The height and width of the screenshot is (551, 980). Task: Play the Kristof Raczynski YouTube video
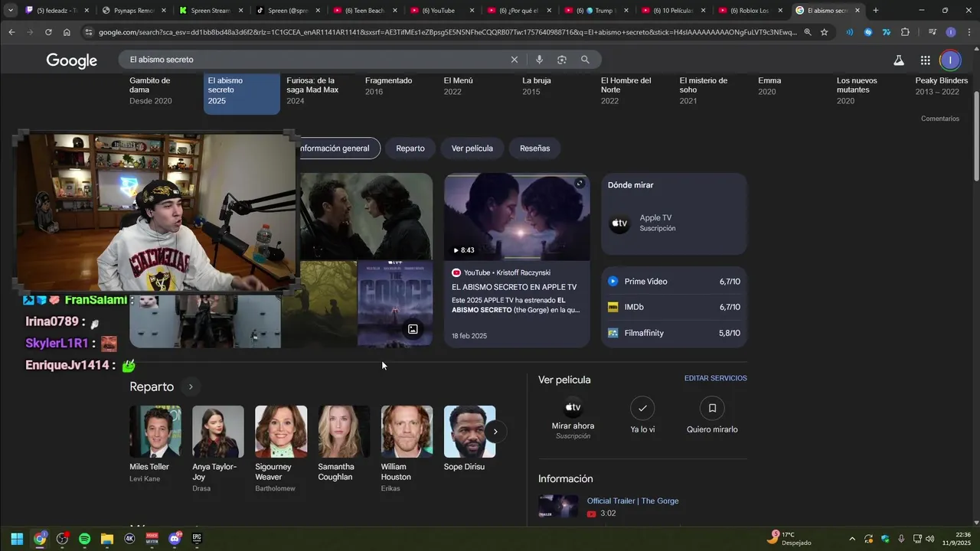coord(517,217)
